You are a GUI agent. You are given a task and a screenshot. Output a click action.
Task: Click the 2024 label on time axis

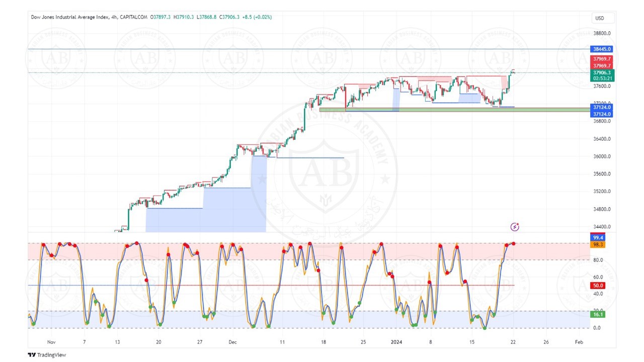(397, 342)
